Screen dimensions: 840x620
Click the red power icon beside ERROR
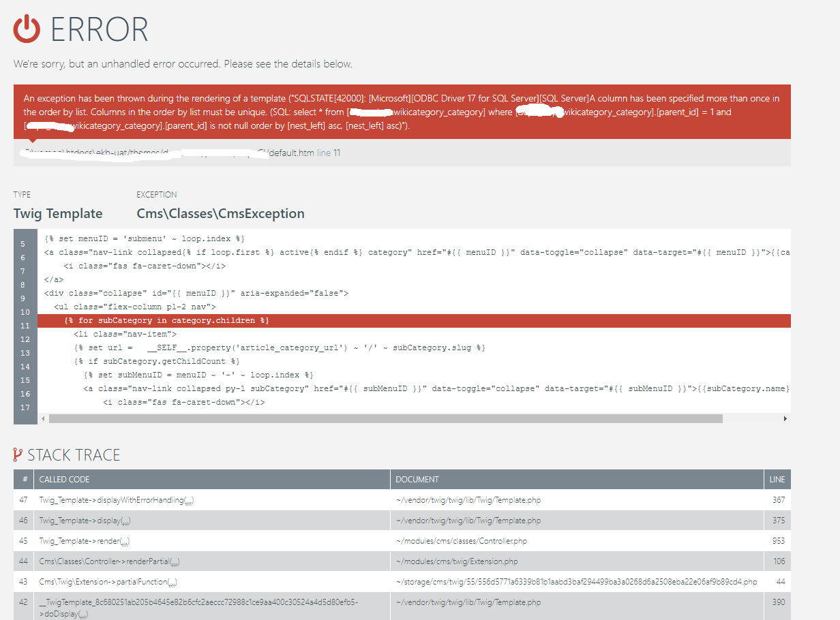coord(27,30)
